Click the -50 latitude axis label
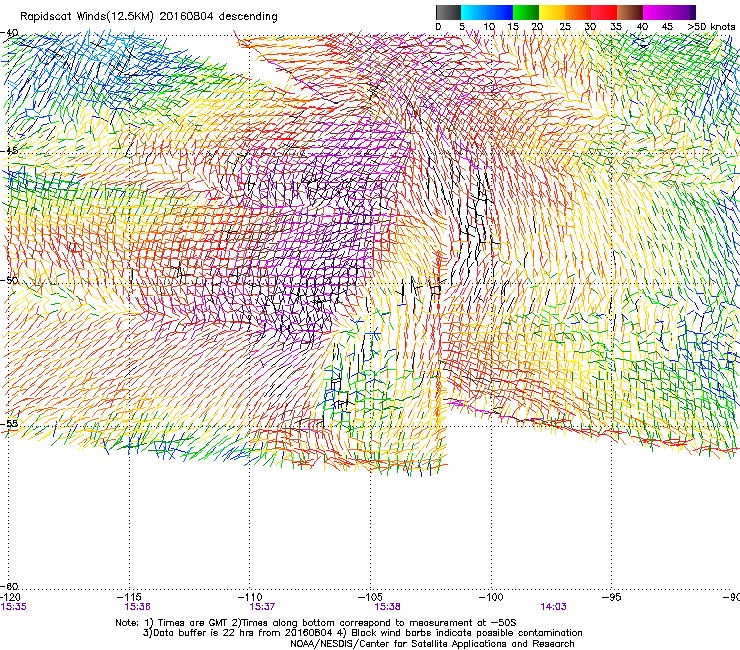 [9, 280]
